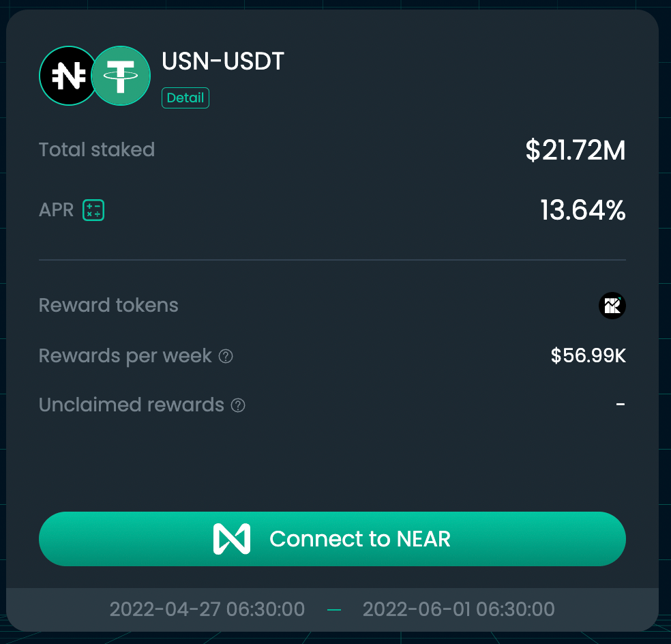The image size is (671, 644).
Task: Click the $56.99K weekly rewards value
Action: (x=588, y=356)
